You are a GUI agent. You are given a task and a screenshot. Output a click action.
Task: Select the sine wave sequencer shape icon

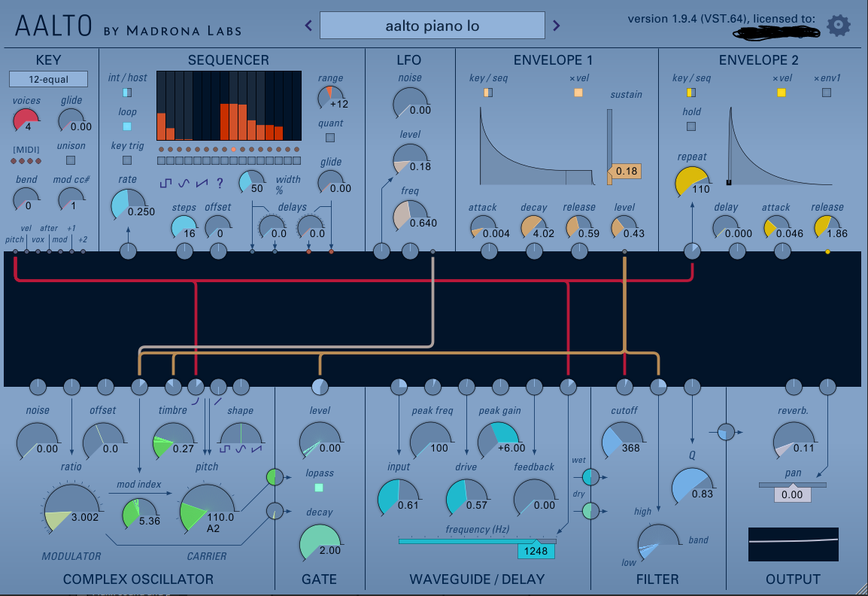pos(184,183)
